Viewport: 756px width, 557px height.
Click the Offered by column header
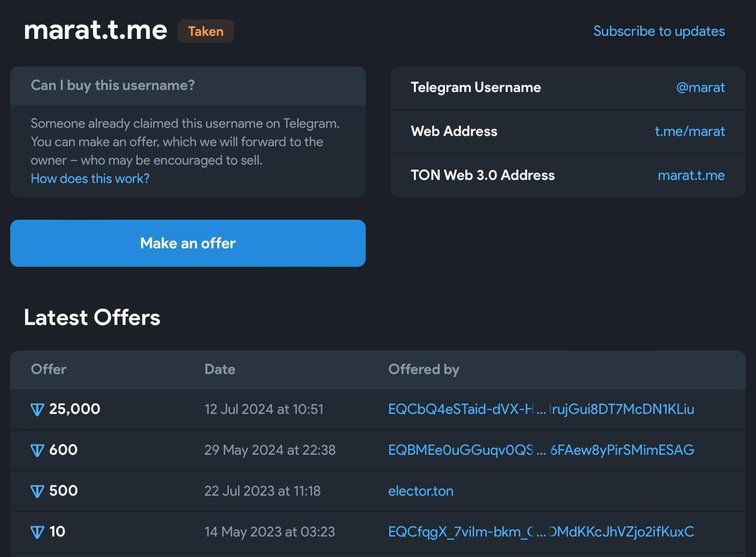pos(423,369)
